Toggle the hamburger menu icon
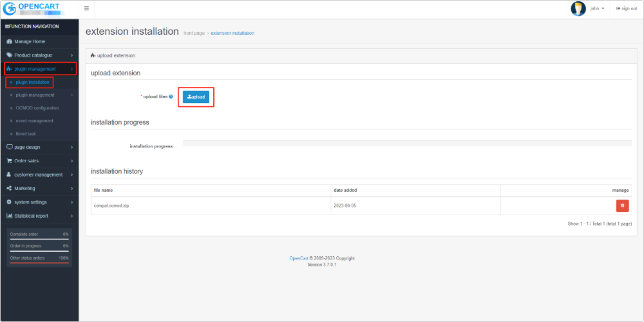 coord(86,8)
